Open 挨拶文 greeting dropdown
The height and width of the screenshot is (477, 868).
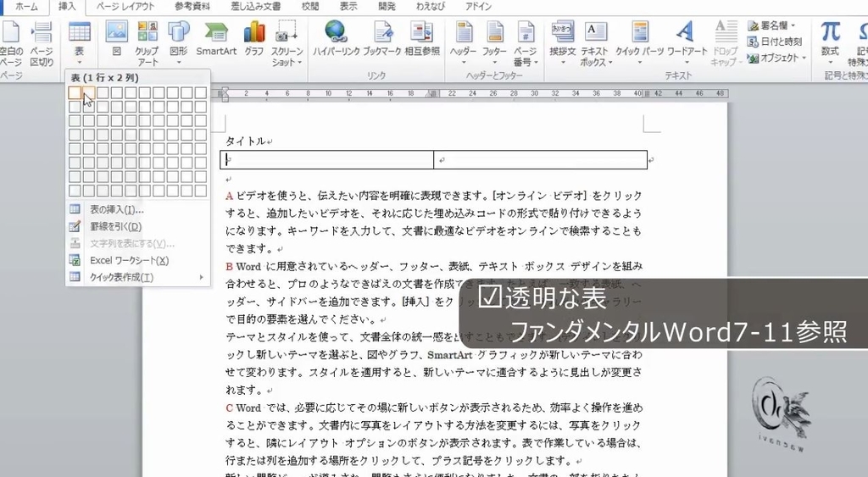563,43
